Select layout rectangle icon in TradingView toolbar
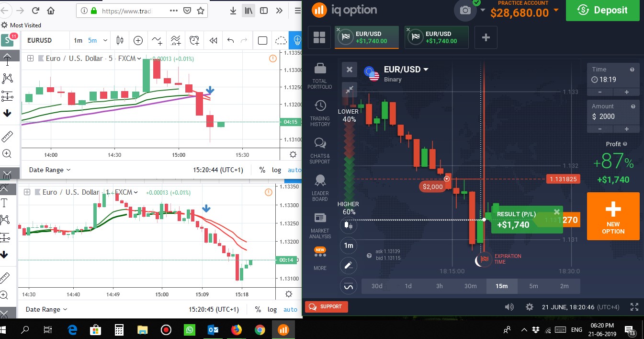 [262, 41]
